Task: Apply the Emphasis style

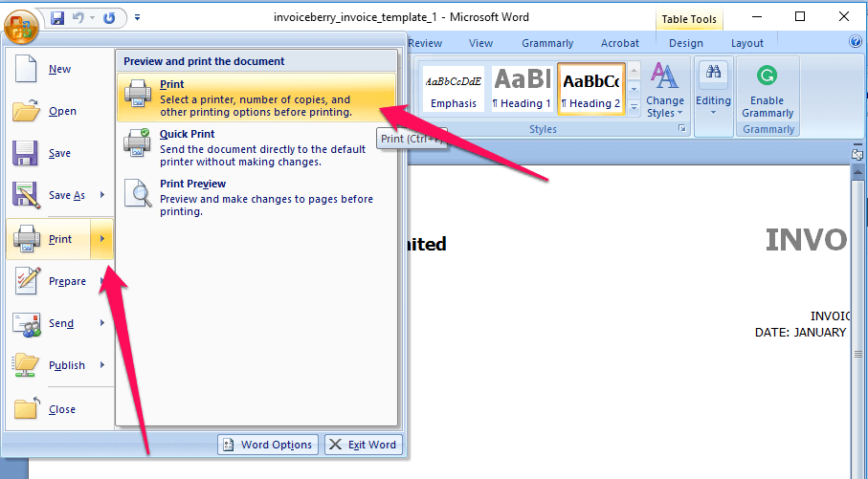Action: (454, 89)
